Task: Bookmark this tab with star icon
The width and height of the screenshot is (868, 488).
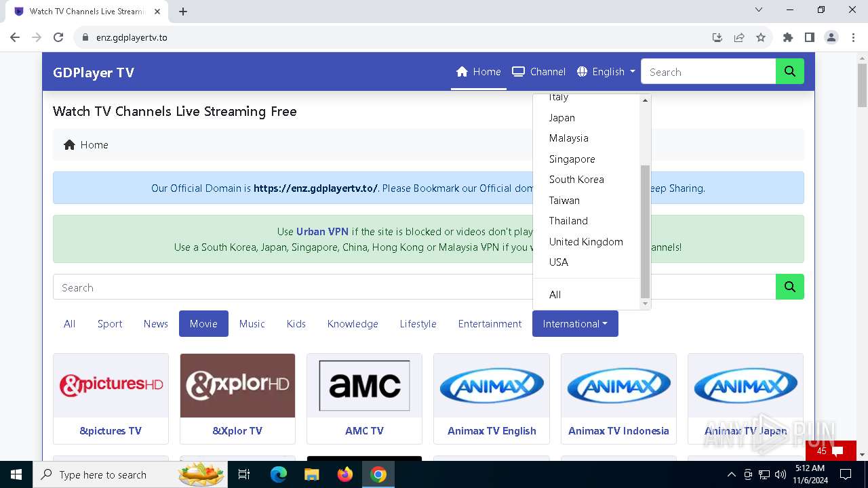Action: point(761,37)
